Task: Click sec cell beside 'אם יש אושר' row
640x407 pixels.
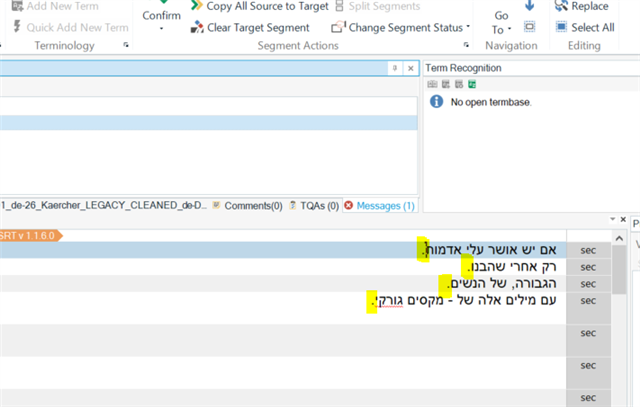Action: [x=588, y=250]
